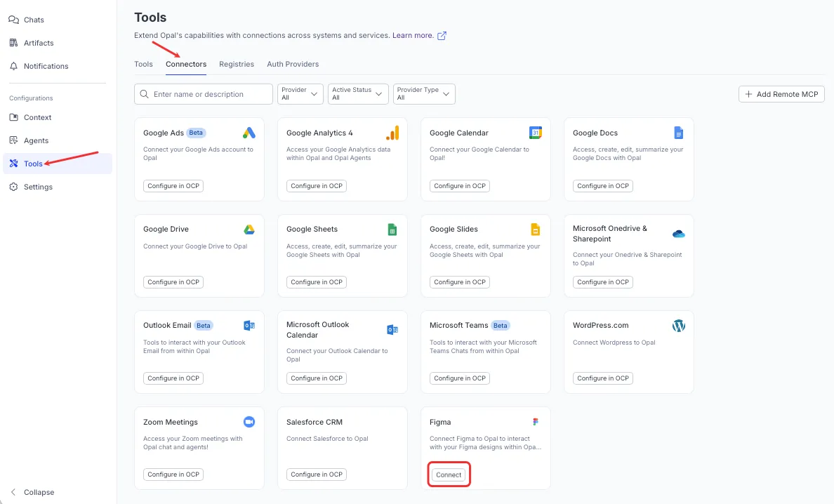834x504 pixels.
Task: Switch to the Auth Providers tab
Action: point(293,65)
